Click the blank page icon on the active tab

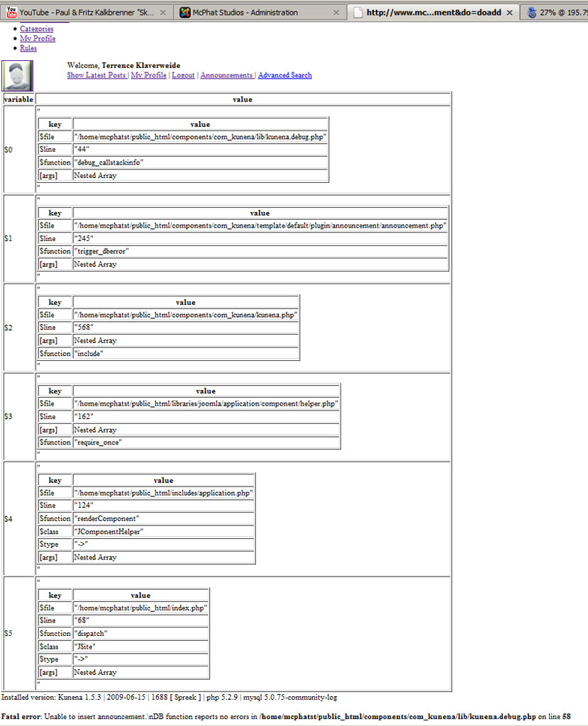coord(358,12)
